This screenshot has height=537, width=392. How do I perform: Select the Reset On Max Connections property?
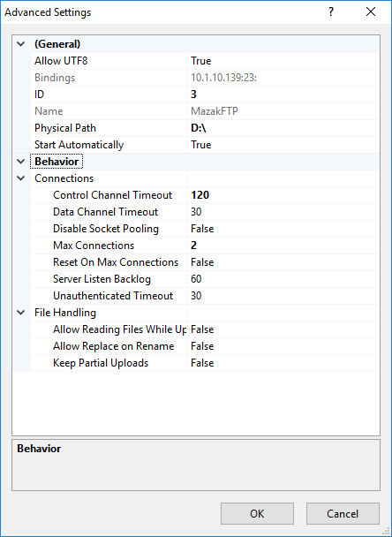coord(116,262)
